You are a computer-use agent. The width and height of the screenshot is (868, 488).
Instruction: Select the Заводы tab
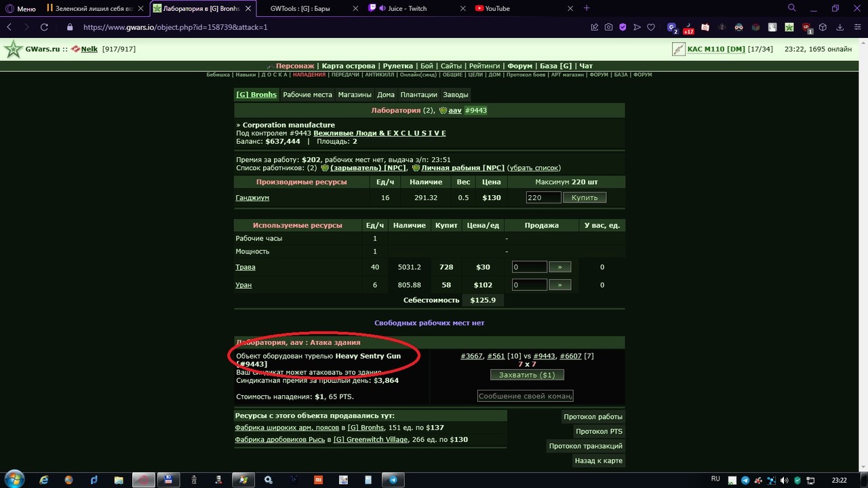pyautogui.click(x=456, y=95)
